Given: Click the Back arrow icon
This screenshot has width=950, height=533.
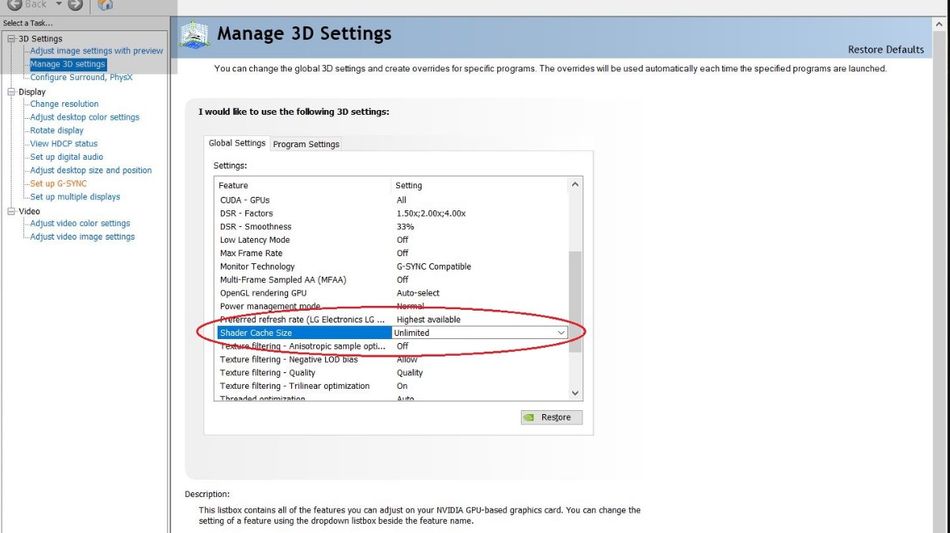Looking at the screenshot, I should [x=15, y=5].
